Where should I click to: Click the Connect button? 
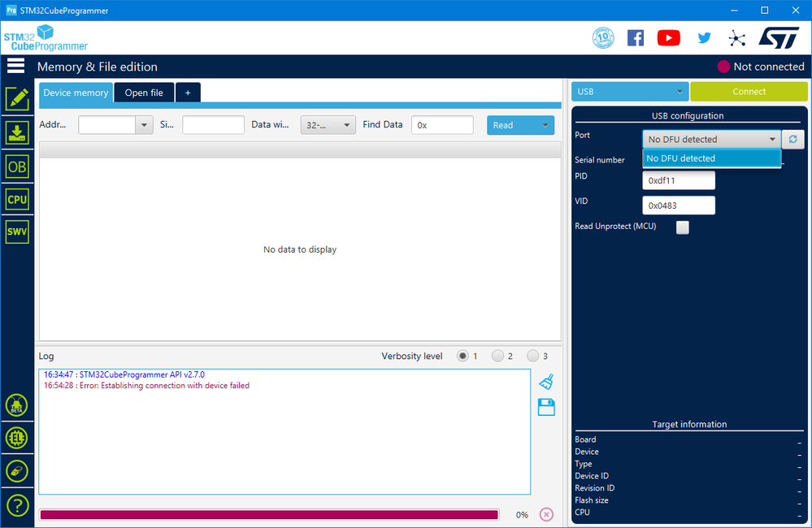[x=749, y=92]
